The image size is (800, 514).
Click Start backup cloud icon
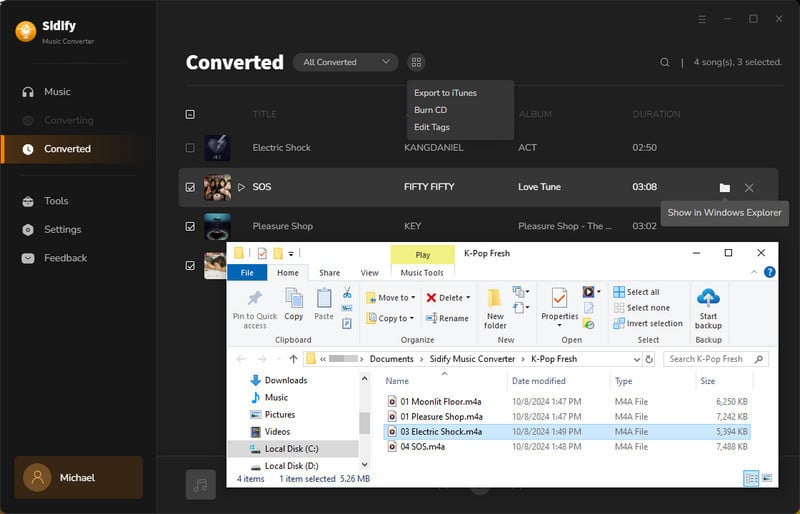coord(708,309)
